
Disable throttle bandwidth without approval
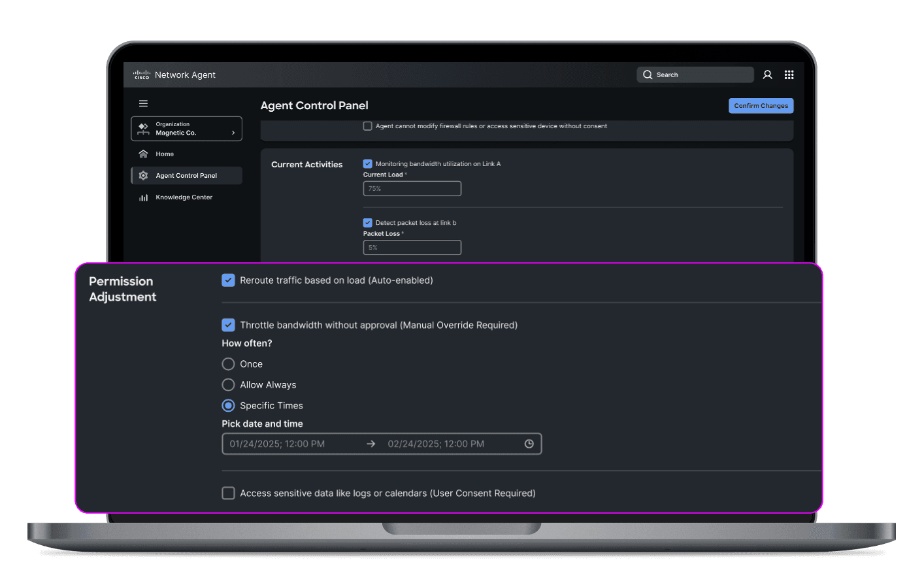tap(228, 325)
